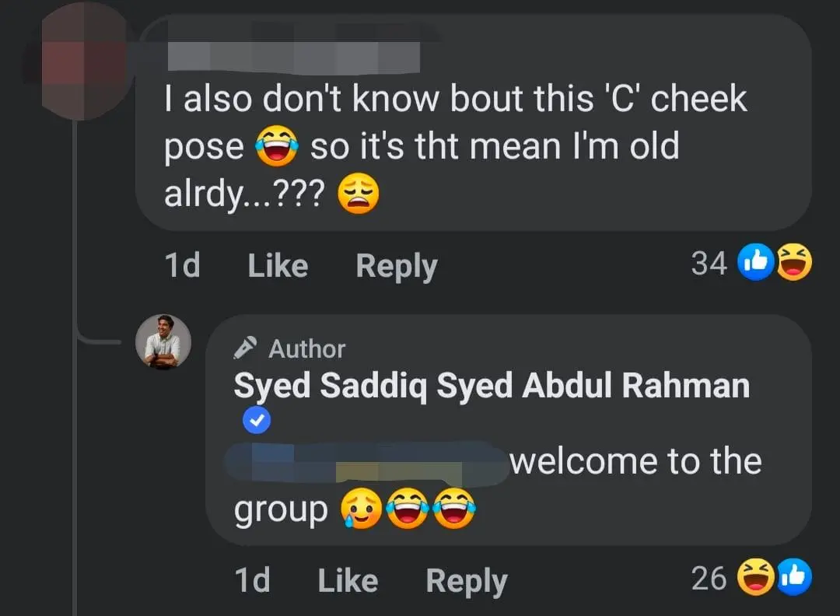
Task: Reply to the welcome to the group comment
Action: click(x=465, y=580)
